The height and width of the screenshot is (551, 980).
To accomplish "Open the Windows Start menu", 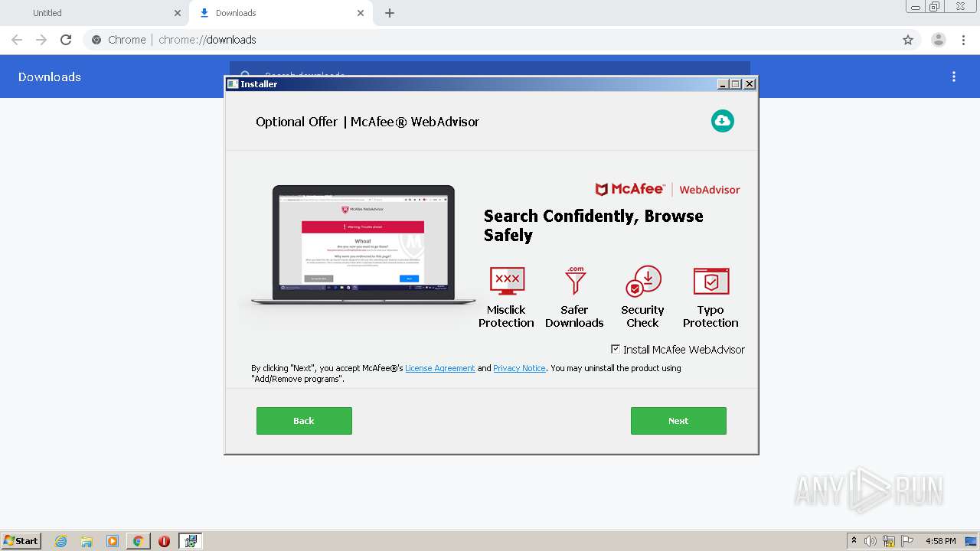I will [x=21, y=540].
